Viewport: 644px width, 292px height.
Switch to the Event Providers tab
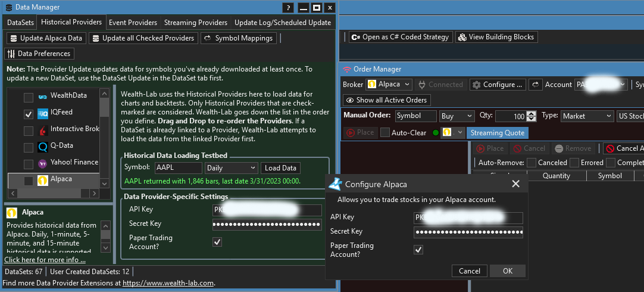point(133,22)
